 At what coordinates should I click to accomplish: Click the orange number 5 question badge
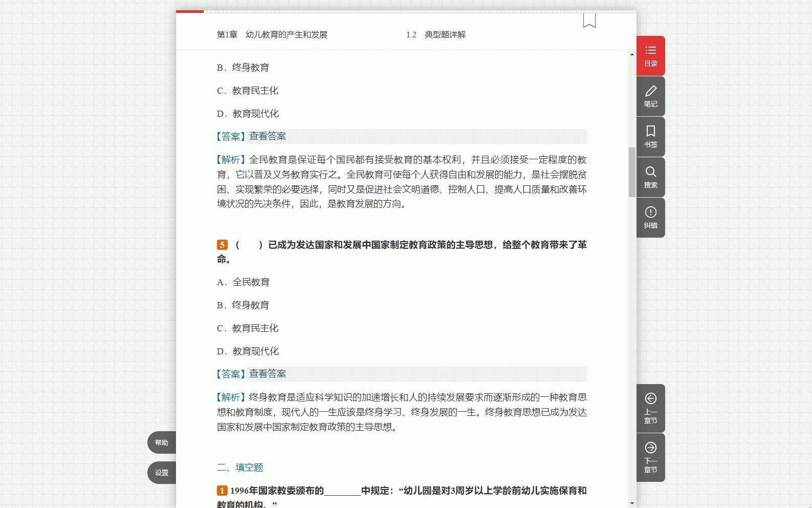pyautogui.click(x=222, y=245)
